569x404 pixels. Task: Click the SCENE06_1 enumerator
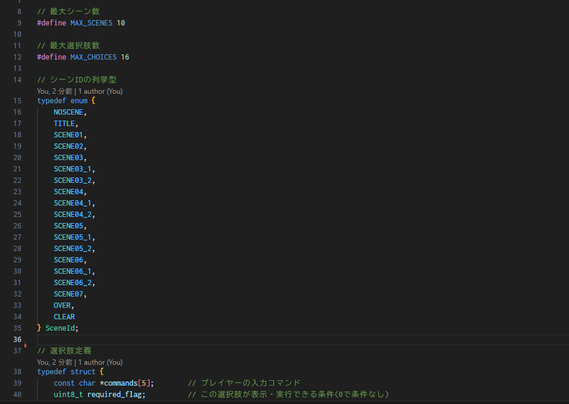coord(73,271)
